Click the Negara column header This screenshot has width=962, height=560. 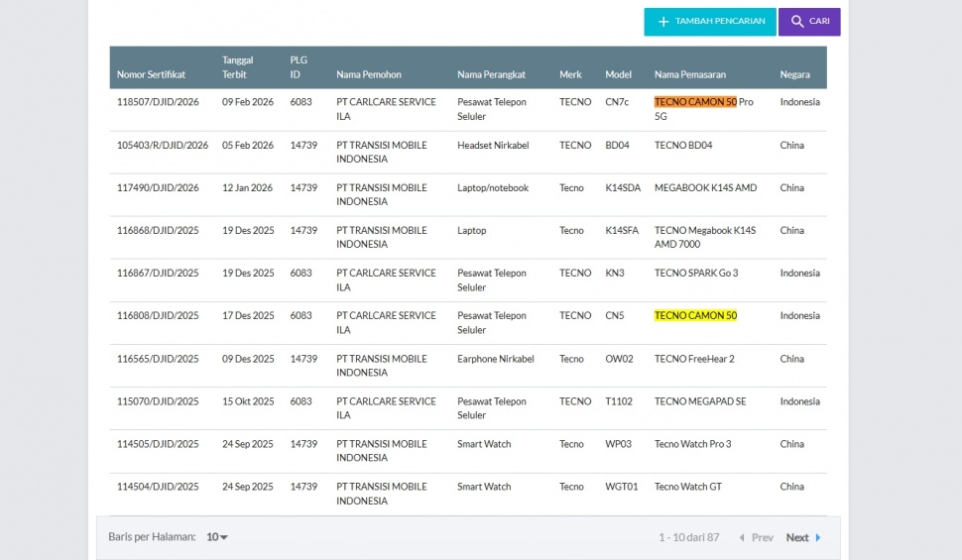794,74
